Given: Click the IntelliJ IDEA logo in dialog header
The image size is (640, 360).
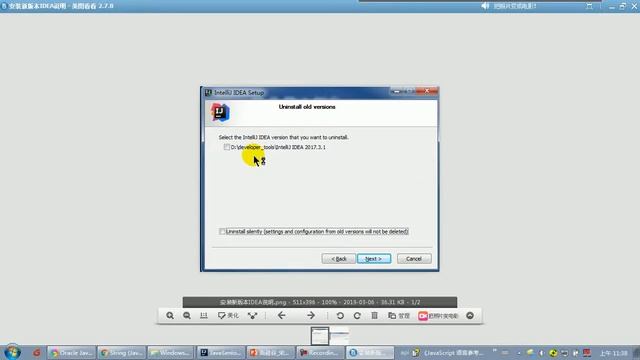Looking at the screenshot, I should pyautogui.click(x=220, y=112).
